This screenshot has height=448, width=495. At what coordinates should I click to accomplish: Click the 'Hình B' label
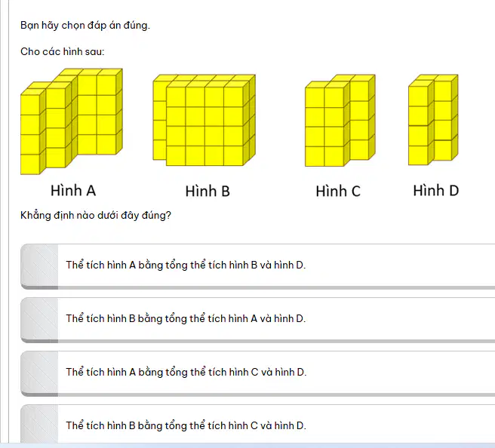pos(208,191)
